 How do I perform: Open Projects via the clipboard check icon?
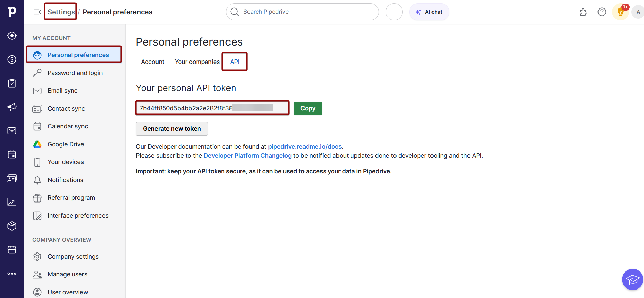coord(12,83)
